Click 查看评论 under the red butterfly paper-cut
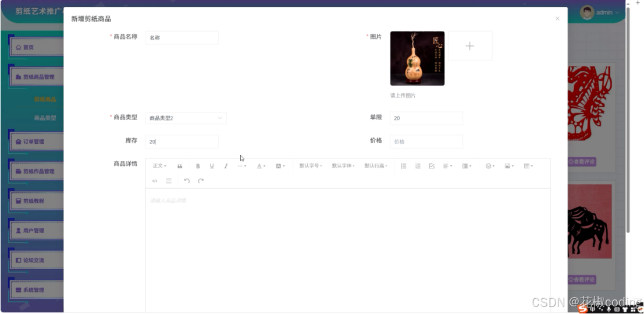This screenshot has width=644, height=314. [x=582, y=162]
